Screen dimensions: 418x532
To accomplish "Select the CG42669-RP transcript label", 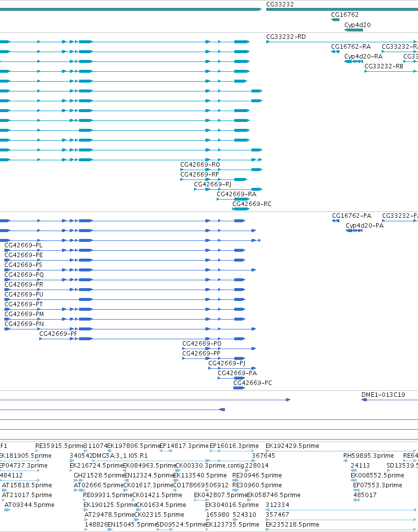I will point(200,175).
